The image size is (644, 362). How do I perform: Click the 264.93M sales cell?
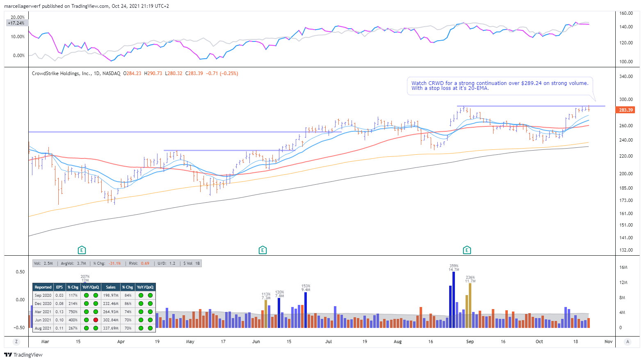[111, 312]
